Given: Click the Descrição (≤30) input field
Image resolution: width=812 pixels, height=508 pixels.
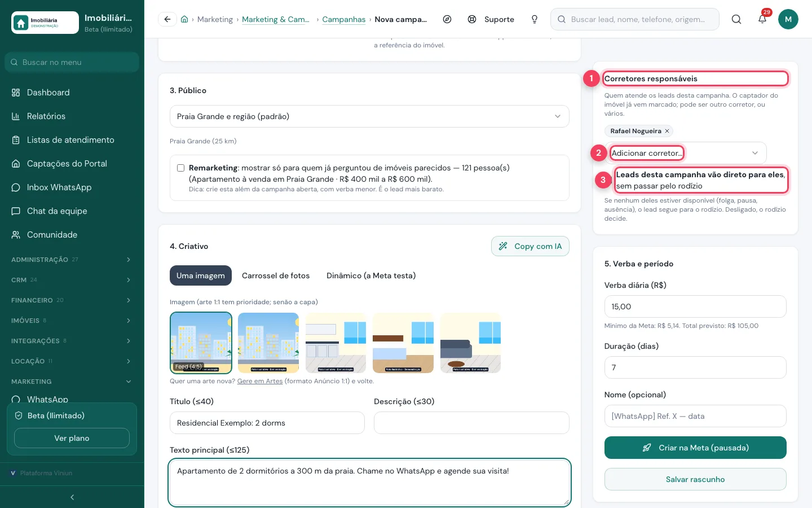Looking at the screenshot, I should 471,423.
